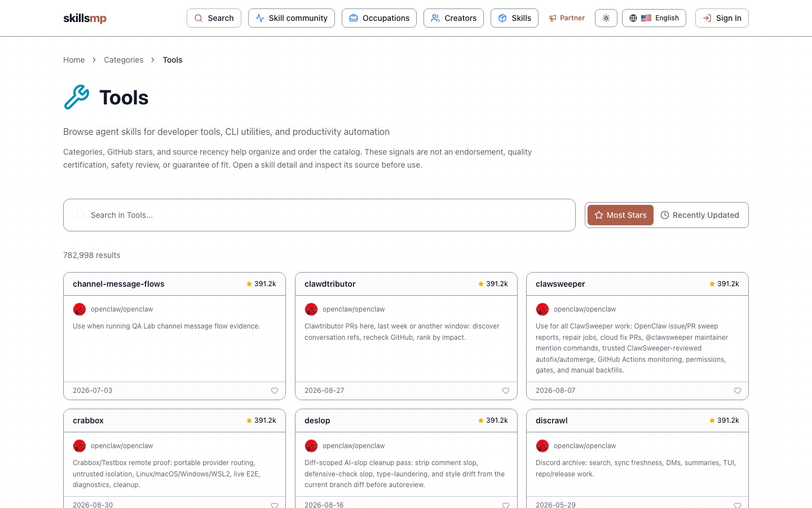Go to Skill community page

coord(292,18)
